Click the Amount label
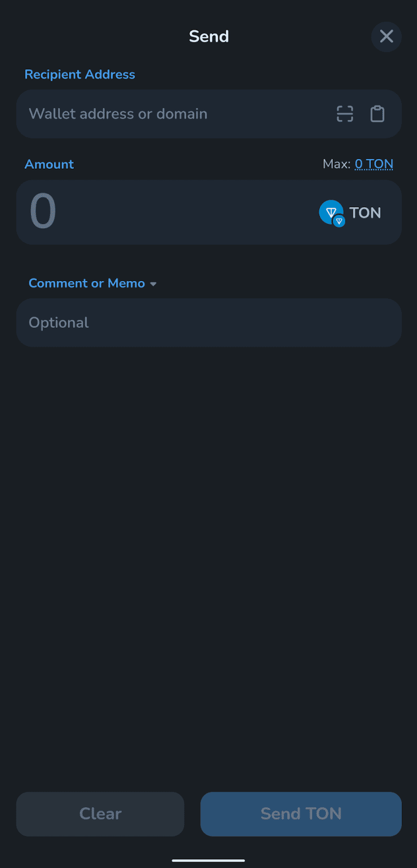This screenshot has height=868, width=417. click(49, 164)
